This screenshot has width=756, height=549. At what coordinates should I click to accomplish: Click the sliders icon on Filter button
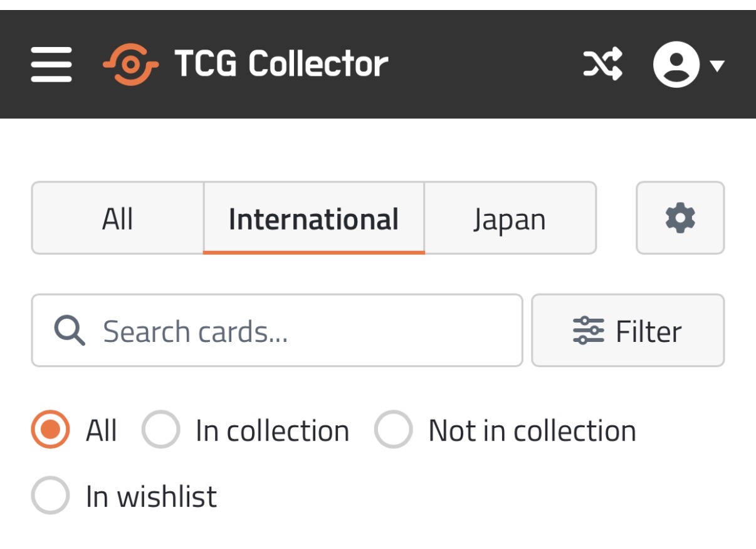click(x=588, y=331)
